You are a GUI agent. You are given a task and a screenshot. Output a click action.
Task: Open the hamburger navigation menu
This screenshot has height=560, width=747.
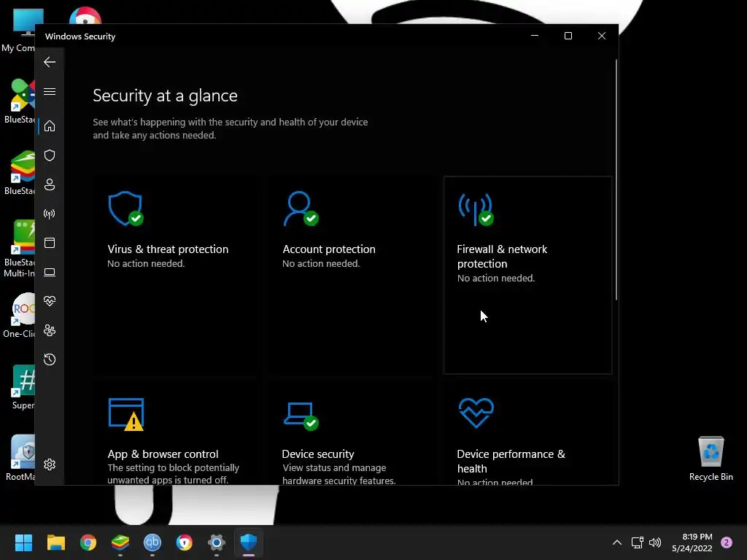(x=50, y=91)
